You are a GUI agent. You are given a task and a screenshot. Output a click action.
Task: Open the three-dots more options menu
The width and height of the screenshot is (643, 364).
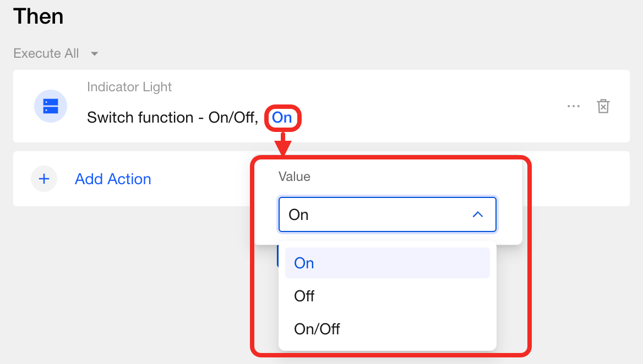pos(574,106)
